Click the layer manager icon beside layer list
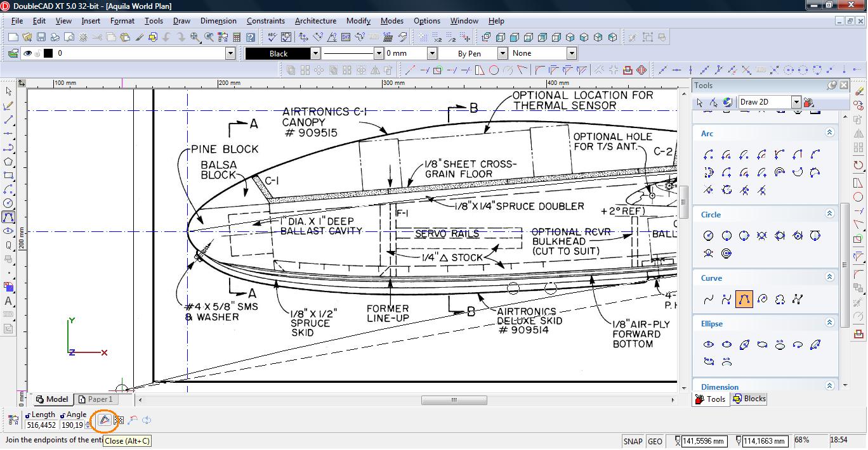The width and height of the screenshot is (868, 450). tap(12, 53)
